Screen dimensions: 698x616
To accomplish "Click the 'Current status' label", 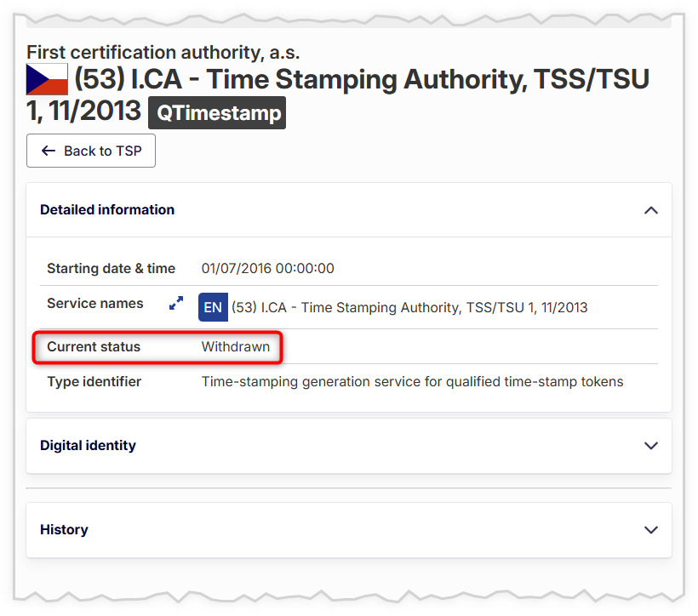I will tap(94, 347).
